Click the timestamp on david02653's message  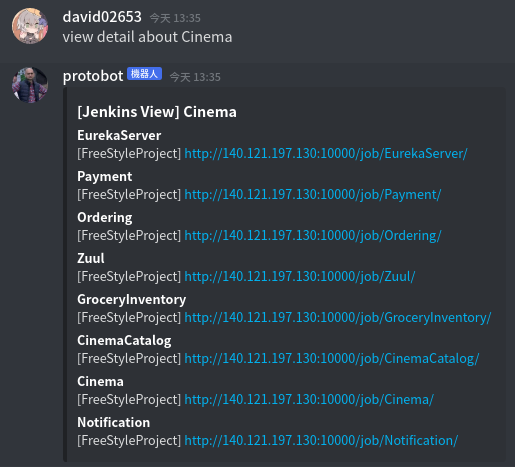[x=175, y=18]
